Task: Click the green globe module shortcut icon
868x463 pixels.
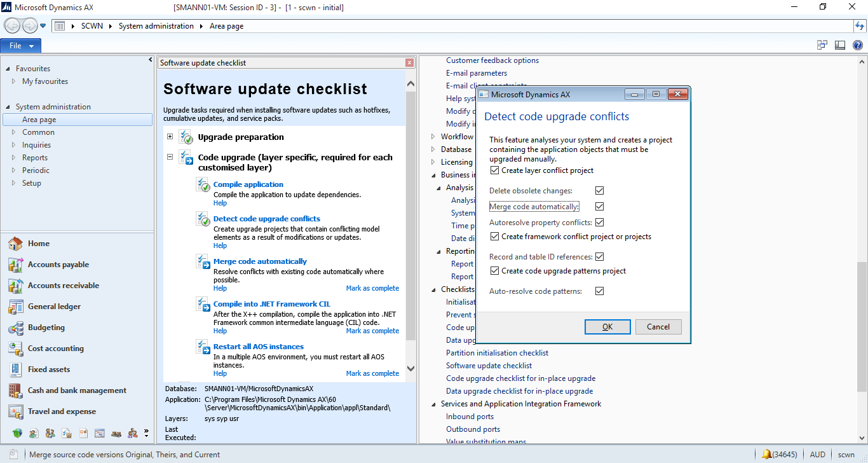Action: point(17,433)
